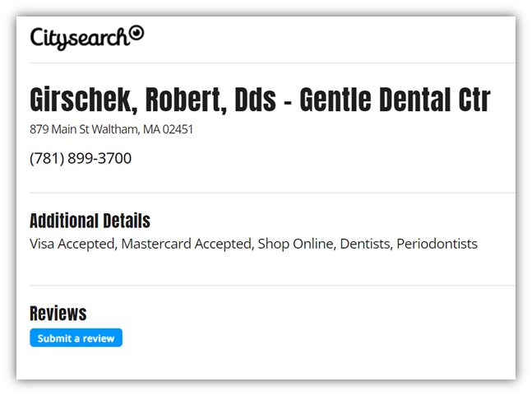Click the Citysearch eye logo icon
This screenshot has width=532, height=396.
[x=136, y=33]
